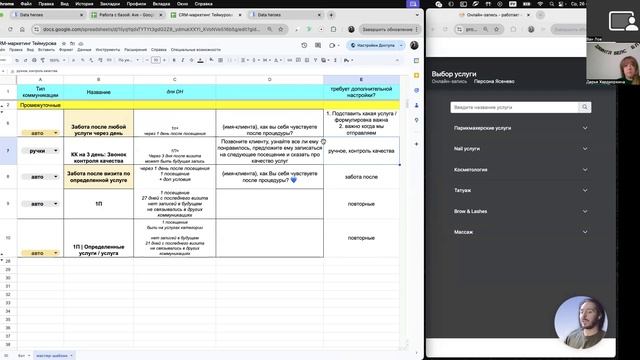The width and height of the screenshot is (640, 360).
Task: Click Завершить обновление button in left browser
Action: click(x=389, y=29)
